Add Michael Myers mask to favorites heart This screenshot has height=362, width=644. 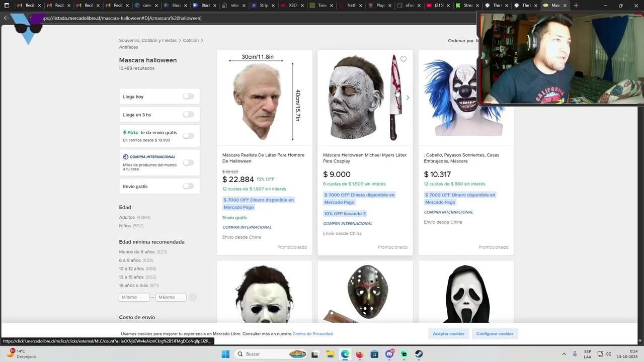tap(404, 59)
